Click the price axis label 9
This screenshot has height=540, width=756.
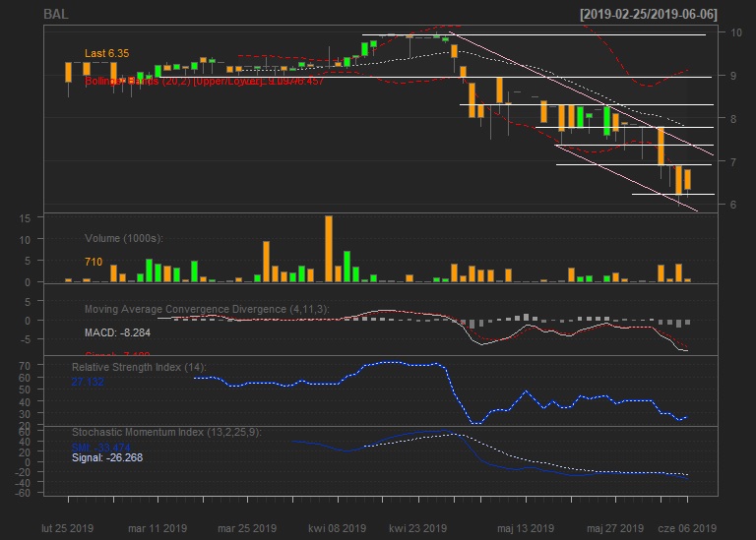[x=733, y=76]
